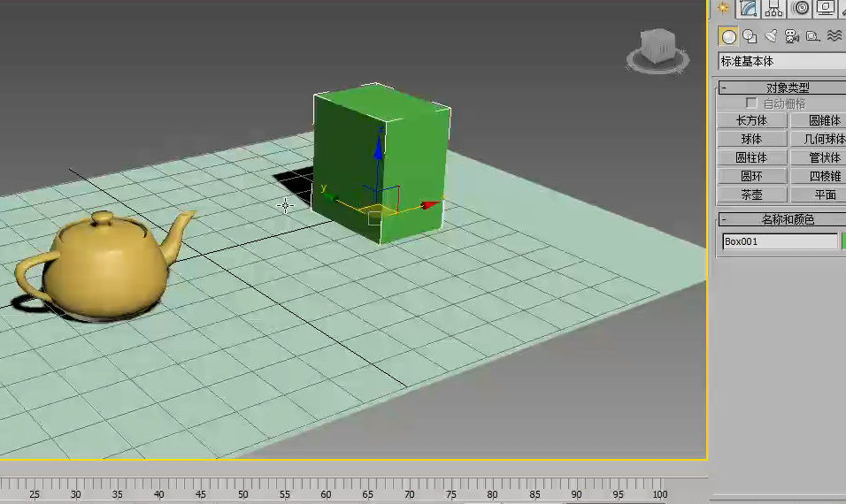Open the Display command panel tab

[826, 8]
